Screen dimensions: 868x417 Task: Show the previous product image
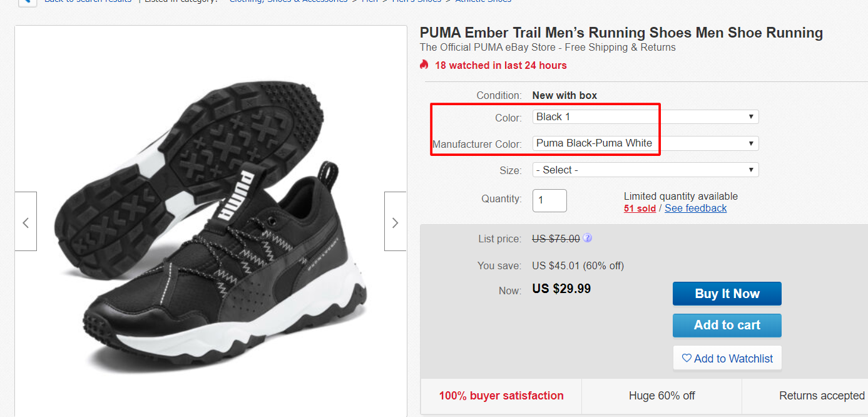26,222
